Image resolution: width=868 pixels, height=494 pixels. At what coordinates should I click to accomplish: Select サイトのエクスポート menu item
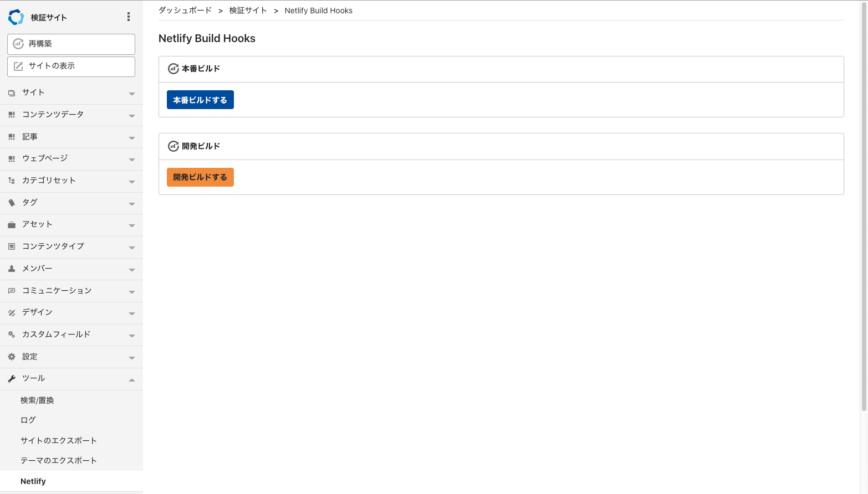pyautogui.click(x=59, y=440)
